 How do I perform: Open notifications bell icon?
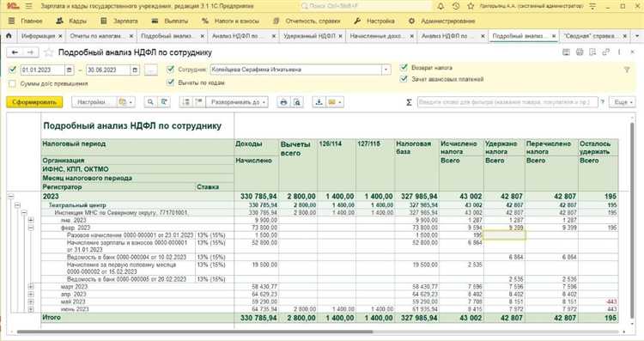tap(440, 6)
